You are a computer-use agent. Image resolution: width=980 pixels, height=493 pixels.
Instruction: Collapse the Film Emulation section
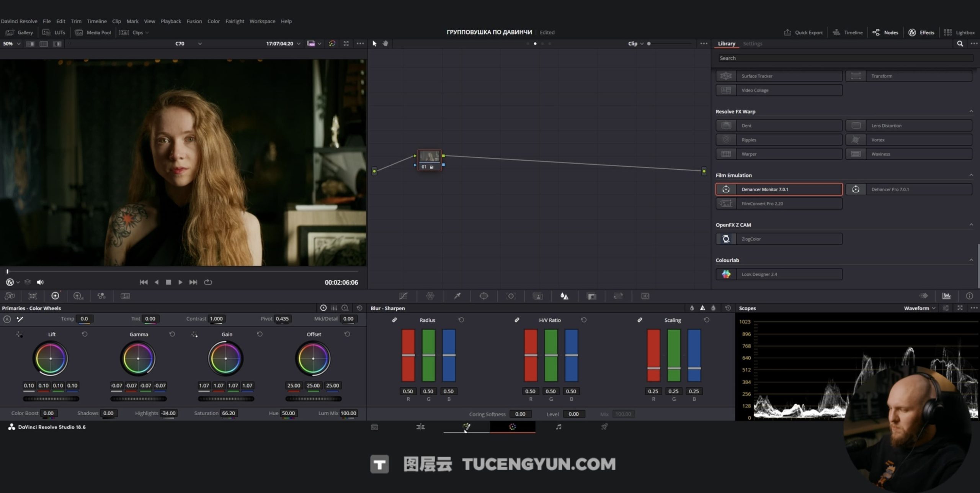971,175
